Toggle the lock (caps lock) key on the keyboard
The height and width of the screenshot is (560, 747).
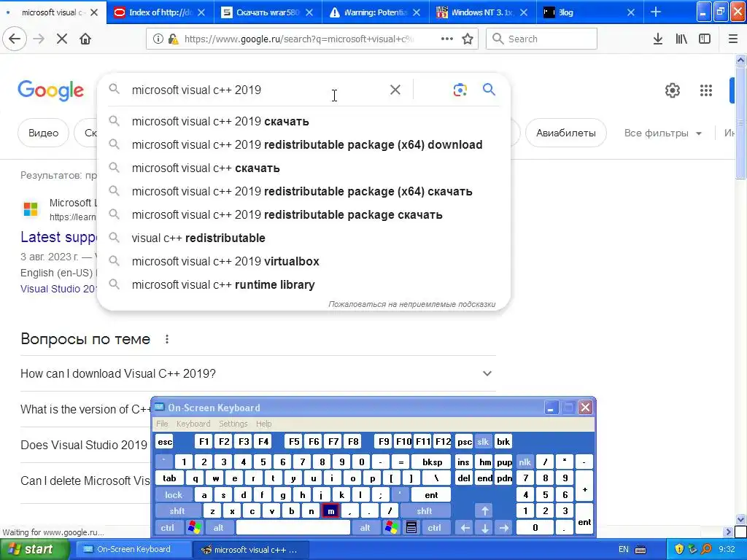click(174, 495)
